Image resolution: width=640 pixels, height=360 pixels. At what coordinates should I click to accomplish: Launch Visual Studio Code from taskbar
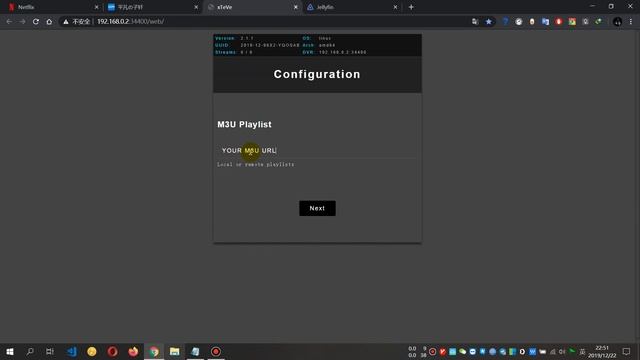(72, 351)
